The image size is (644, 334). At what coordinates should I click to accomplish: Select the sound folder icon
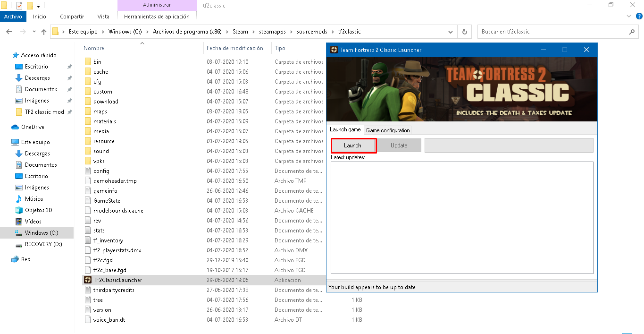(87, 151)
